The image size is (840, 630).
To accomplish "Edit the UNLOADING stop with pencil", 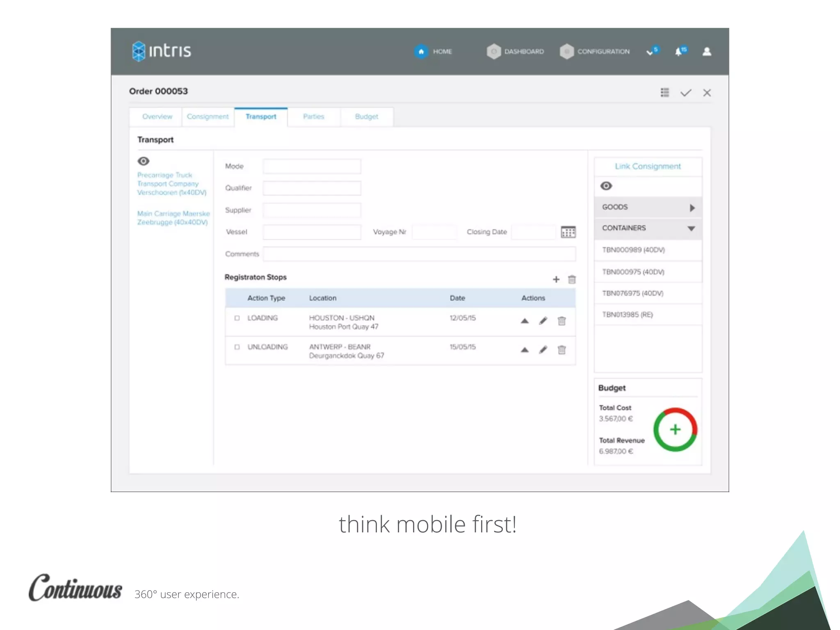I will click(x=543, y=349).
